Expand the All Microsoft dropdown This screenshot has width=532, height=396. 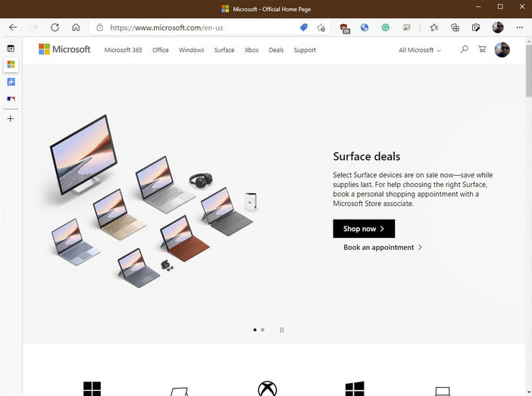(420, 50)
